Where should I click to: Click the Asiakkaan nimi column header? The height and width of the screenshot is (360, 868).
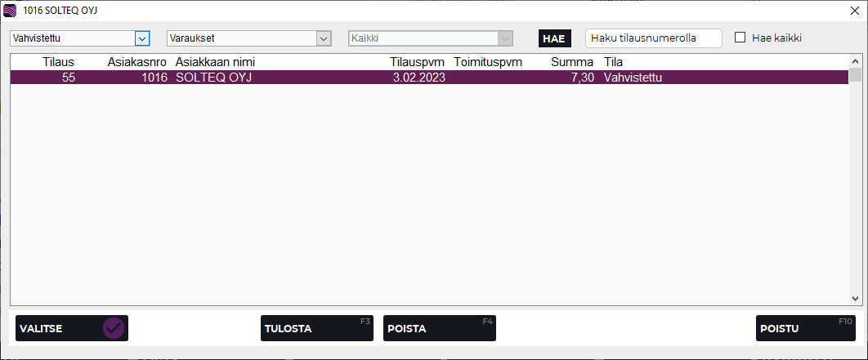215,62
